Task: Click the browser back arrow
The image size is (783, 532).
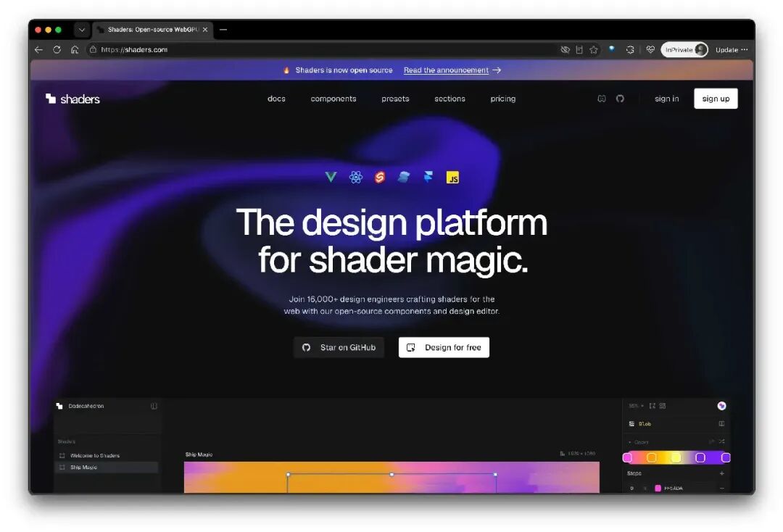Action: click(x=38, y=50)
